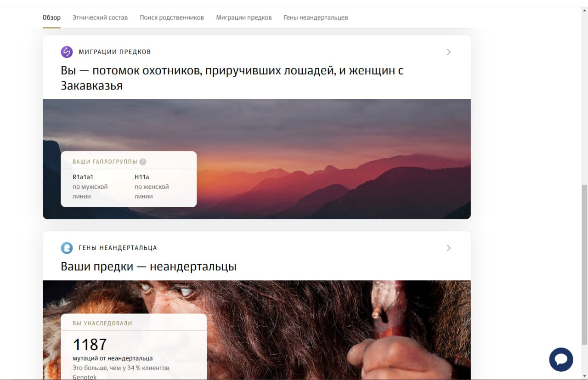588x380 pixels.
Task: Click the question mark next to Ваши гаплогруппы
Action: (143, 162)
